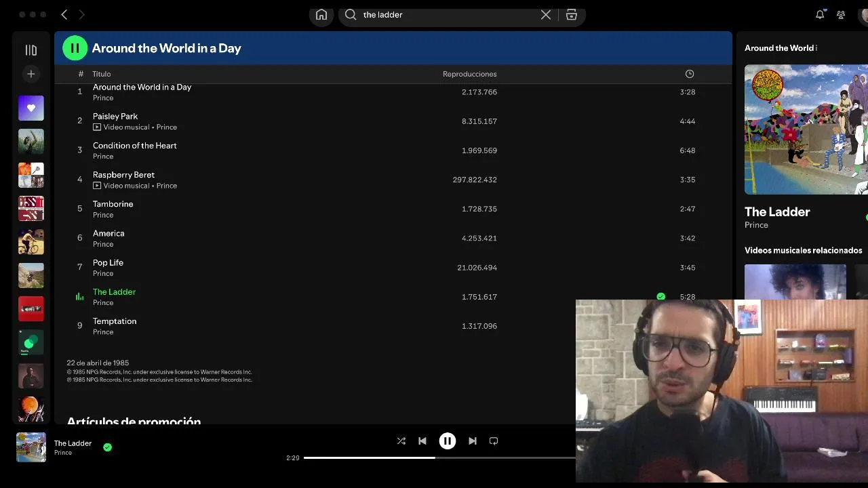
Task: Open the Browse icon beside search
Action: tap(572, 15)
